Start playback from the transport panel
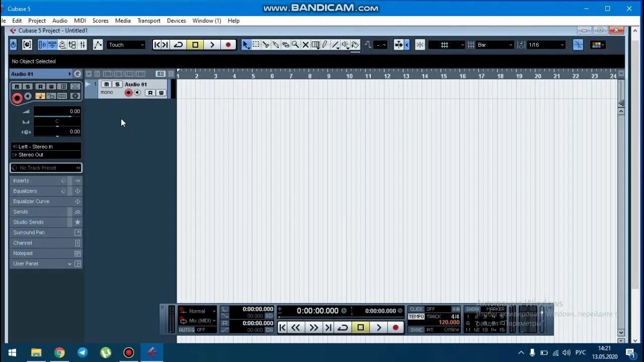This screenshot has width=644, height=362. click(x=378, y=327)
